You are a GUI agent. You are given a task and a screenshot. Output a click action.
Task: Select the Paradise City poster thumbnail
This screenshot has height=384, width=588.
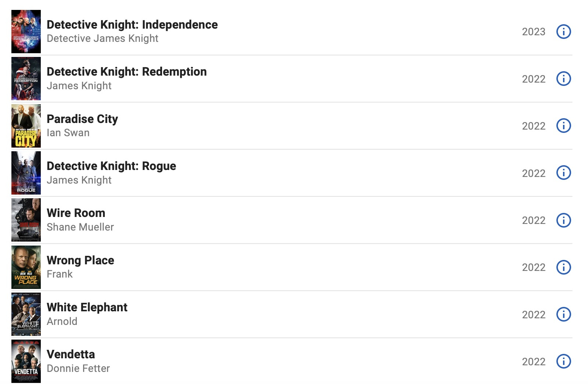tap(26, 126)
